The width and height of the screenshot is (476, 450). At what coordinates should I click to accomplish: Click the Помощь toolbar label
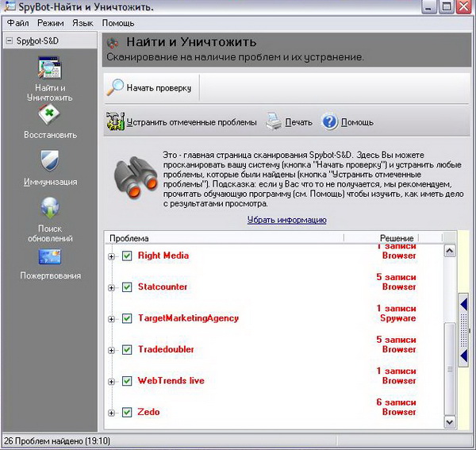[x=357, y=122]
